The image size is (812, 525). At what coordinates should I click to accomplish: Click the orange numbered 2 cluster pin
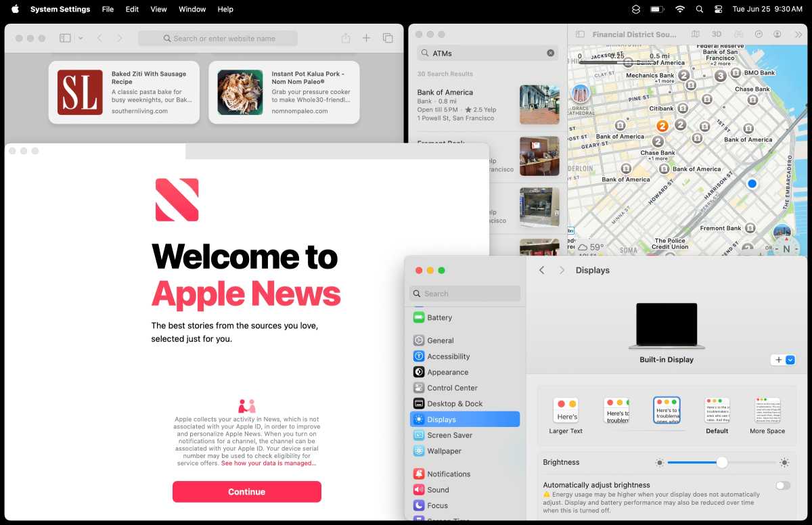click(662, 126)
